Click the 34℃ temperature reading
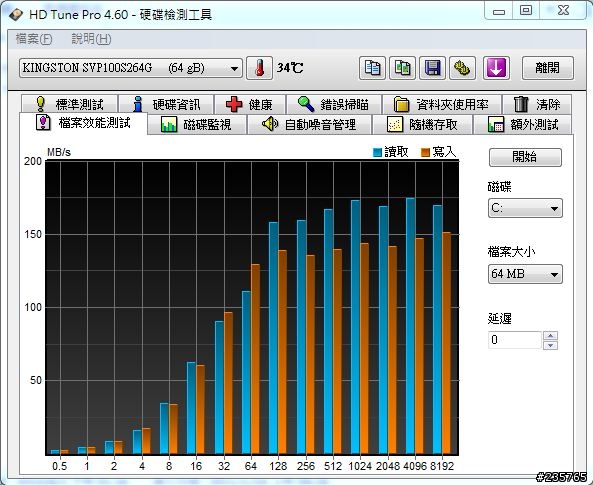This screenshot has height=485, width=593. pos(290,68)
